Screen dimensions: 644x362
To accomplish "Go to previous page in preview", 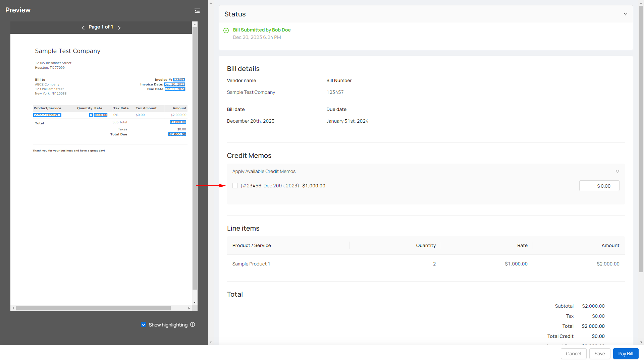I will [x=83, y=27].
